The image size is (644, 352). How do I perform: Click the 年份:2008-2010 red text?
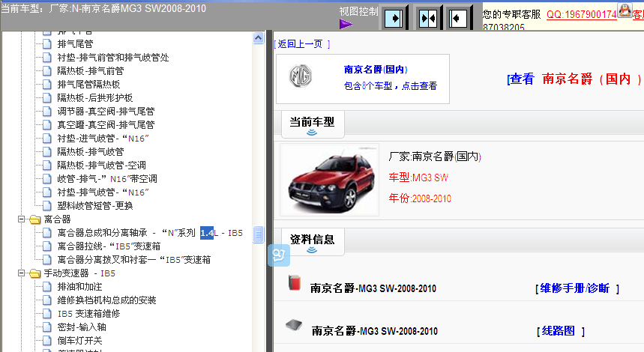(x=420, y=198)
